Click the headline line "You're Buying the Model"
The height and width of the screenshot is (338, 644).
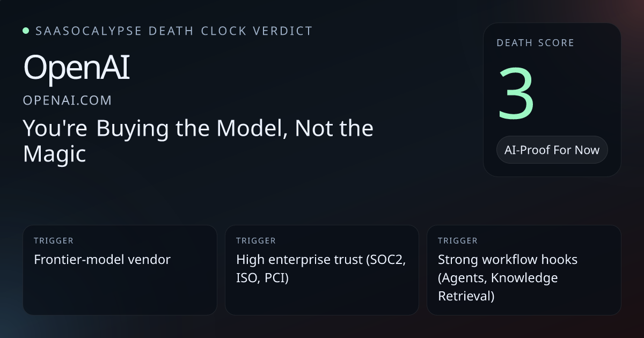click(156, 129)
